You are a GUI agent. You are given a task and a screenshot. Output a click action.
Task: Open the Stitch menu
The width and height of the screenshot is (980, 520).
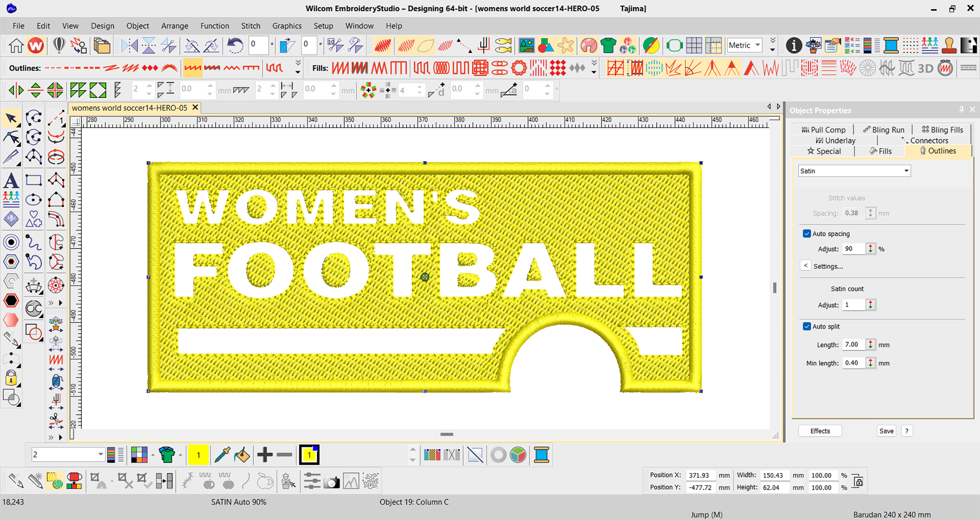[251, 26]
